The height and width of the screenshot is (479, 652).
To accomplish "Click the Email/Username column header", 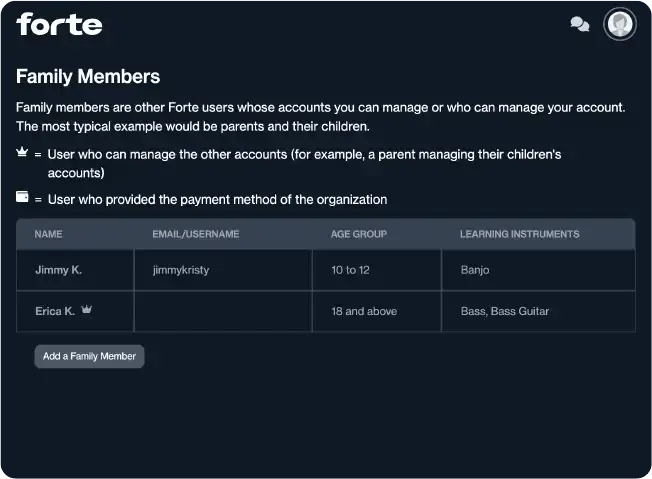I will click(195, 234).
